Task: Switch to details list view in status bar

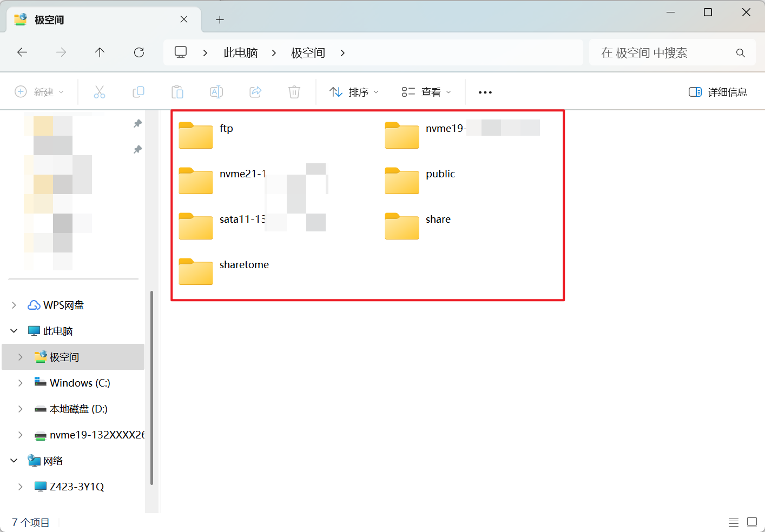Action: click(x=734, y=522)
